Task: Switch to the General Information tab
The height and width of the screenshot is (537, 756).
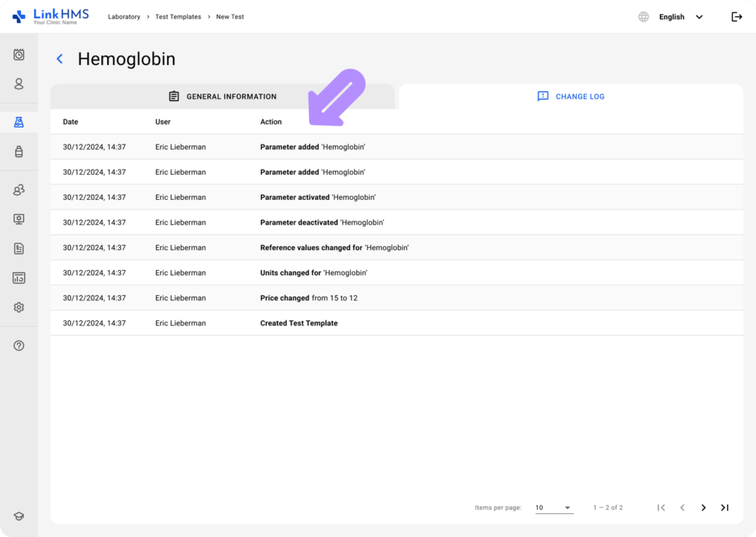Action: point(222,96)
